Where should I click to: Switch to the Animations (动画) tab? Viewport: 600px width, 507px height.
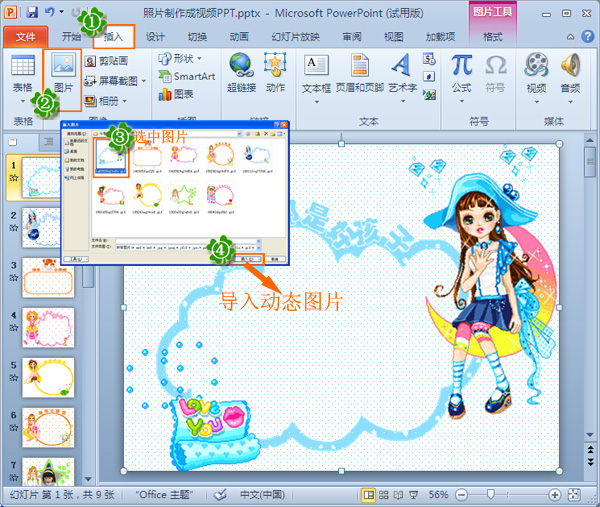[240, 37]
